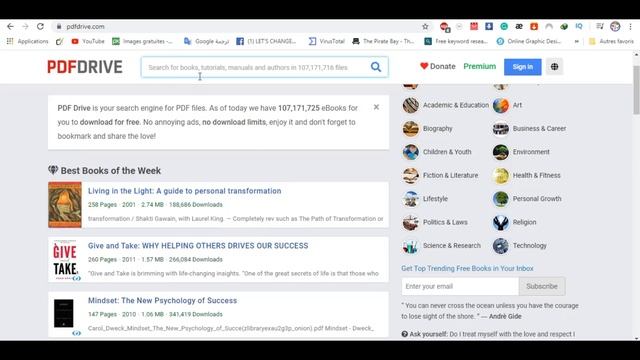This screenshot has height=360, width=640.
Task: Click the magnifier search icon on PDF Drive
Action: pyautogui.click(x=376, y=67)
